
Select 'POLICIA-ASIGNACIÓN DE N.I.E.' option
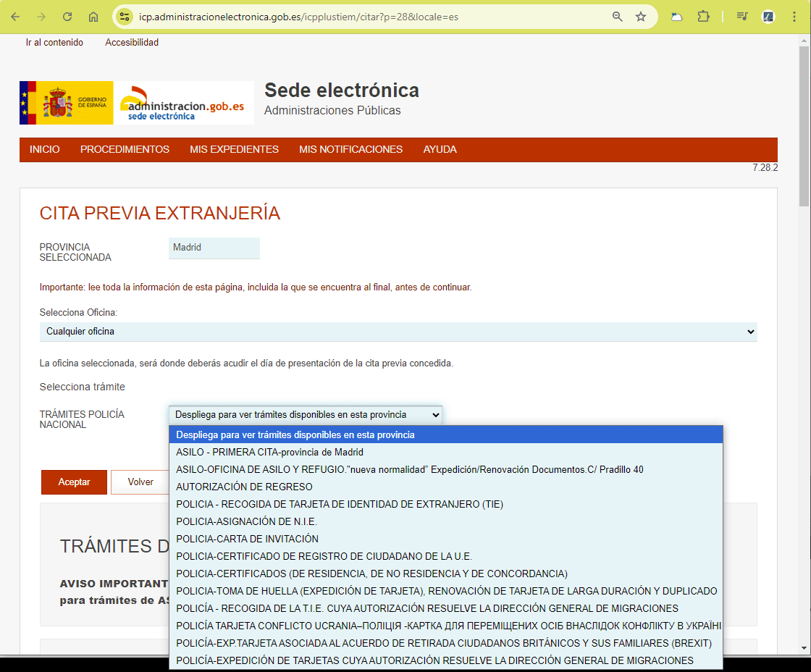tap(446, 521)
